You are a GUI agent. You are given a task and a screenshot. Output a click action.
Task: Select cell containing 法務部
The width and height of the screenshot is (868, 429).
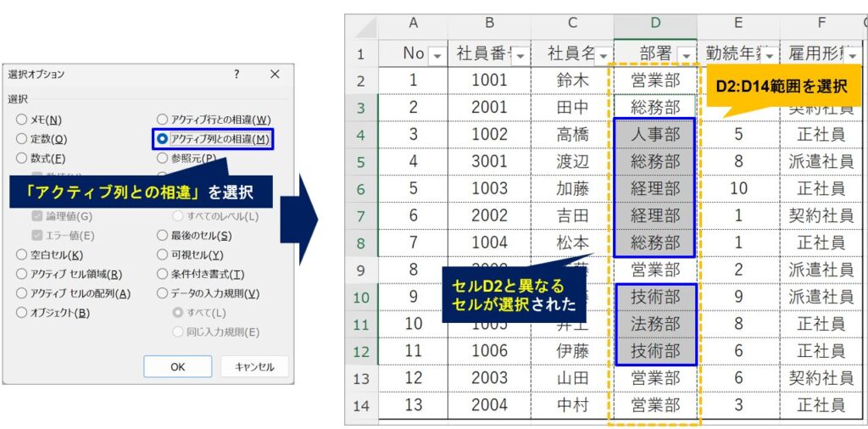click(x=655, y=324)
